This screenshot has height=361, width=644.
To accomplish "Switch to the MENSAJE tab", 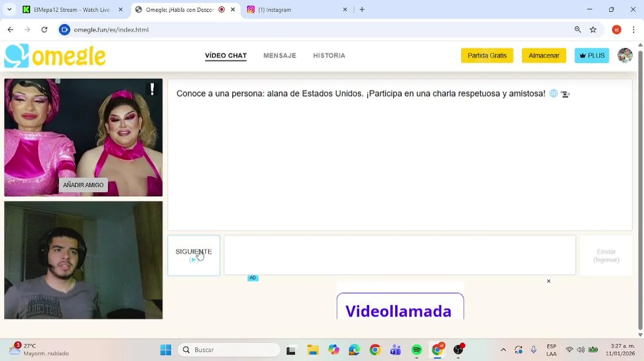I will click(x=280, y=56).
